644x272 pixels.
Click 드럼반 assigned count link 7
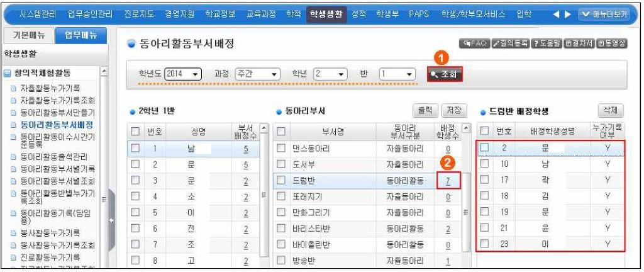pyautogui.click(x=448, y=181)
